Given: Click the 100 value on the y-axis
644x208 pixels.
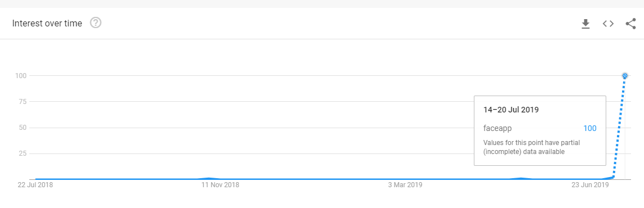Looking at the screenshot, I should pos(21,76).
